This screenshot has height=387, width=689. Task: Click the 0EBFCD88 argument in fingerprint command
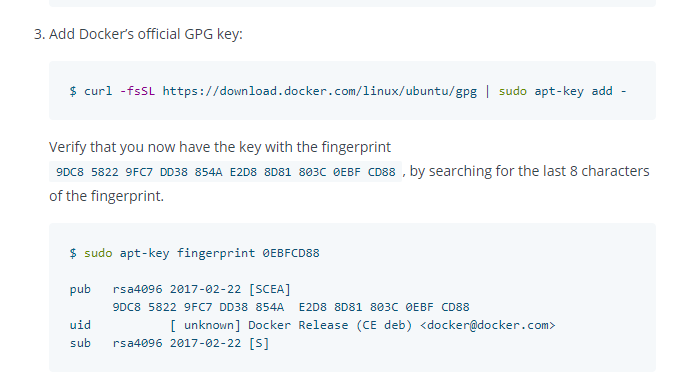click(291, 253)
